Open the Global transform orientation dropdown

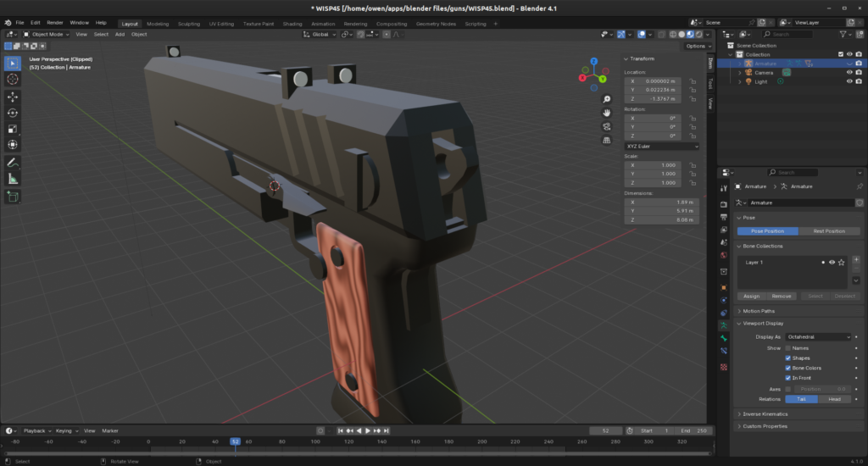[320, 34]
